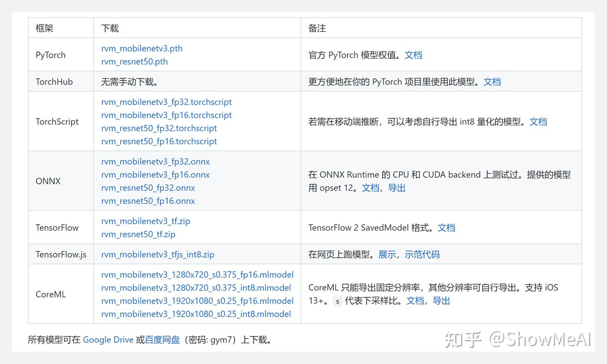Download the rvm_mobilenetv3.pth file
This screenshot has height=364, width=607.
click(x=141, y=48)
